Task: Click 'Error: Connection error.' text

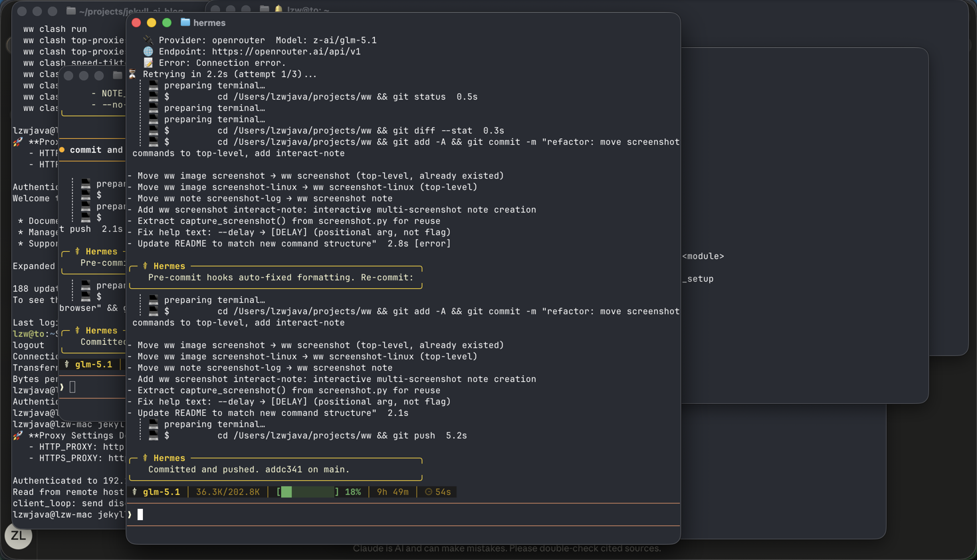Action: [222, 62]
